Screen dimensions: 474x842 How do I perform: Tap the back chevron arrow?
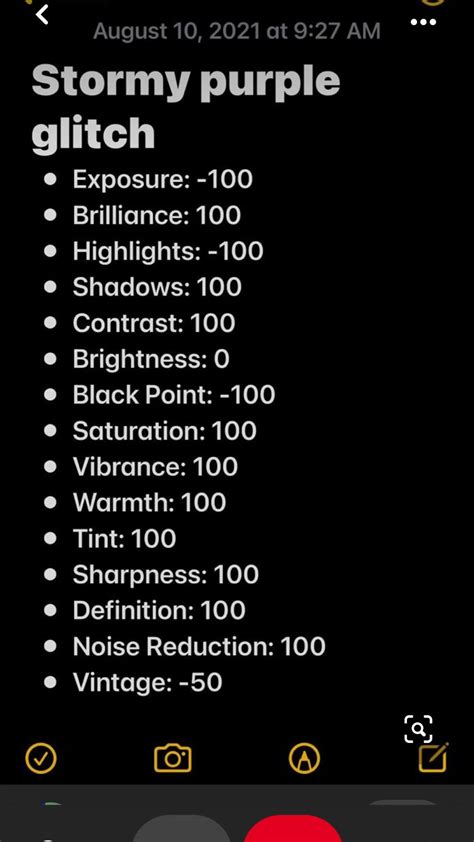42,14
